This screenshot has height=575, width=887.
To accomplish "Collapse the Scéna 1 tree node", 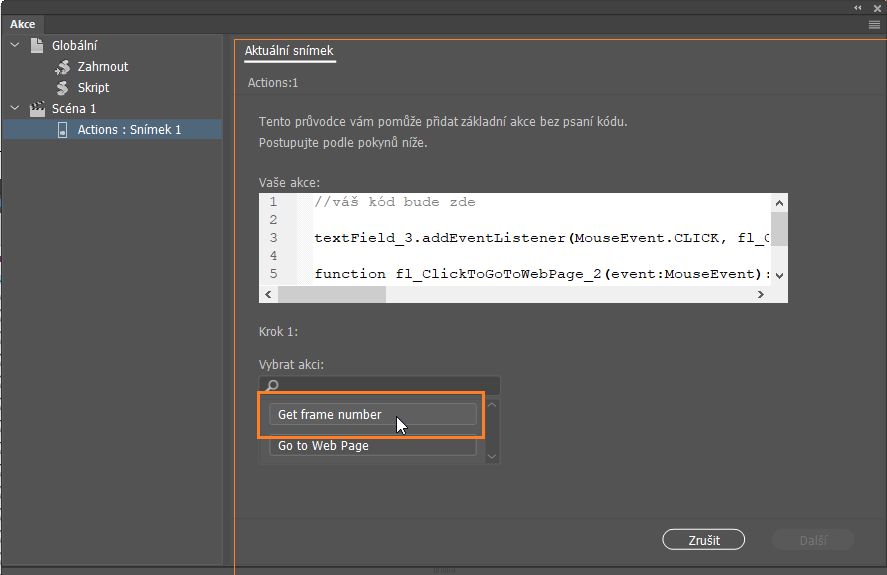I will click(x=15, y=108).
